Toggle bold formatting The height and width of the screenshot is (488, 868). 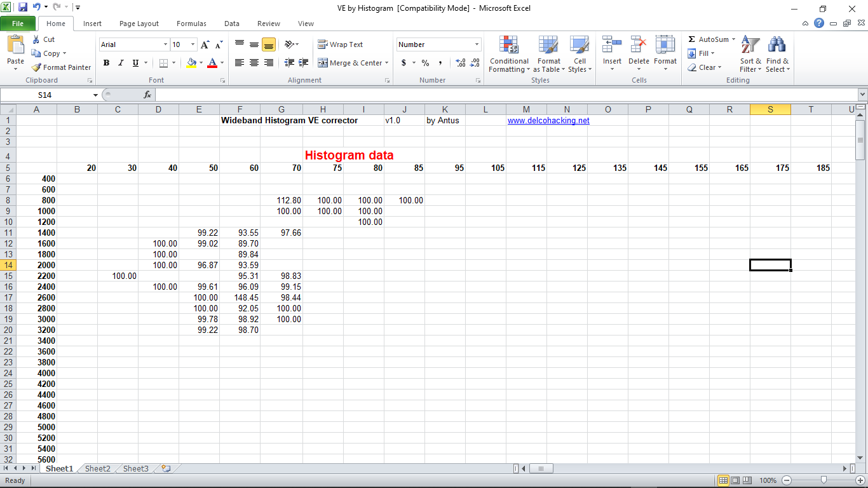(x=106, y=63)
